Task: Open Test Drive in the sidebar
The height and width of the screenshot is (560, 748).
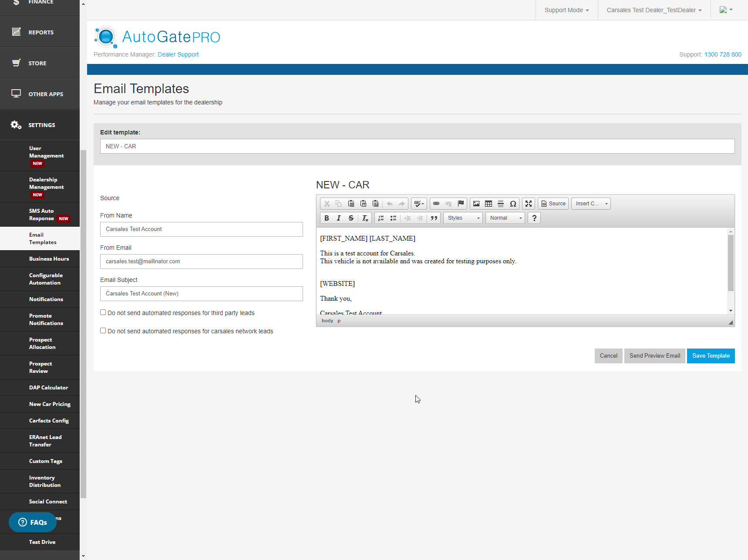Action: point(40,542)
